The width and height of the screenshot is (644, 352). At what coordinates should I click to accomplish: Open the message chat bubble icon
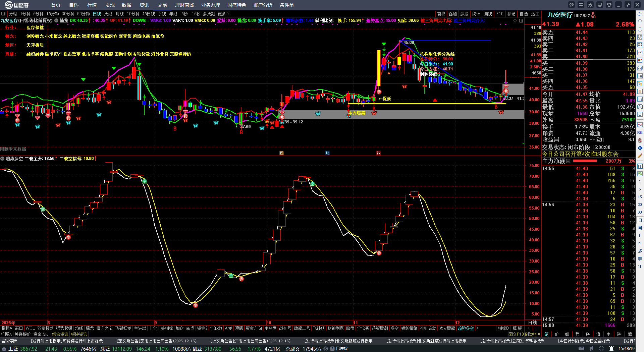572,5
